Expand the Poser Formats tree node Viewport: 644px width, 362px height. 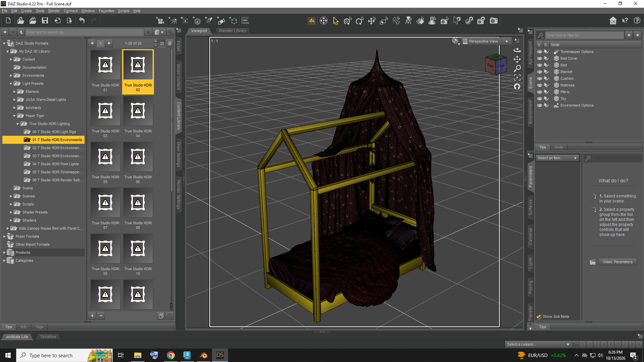pyautogui.click(x=4, y=236)
